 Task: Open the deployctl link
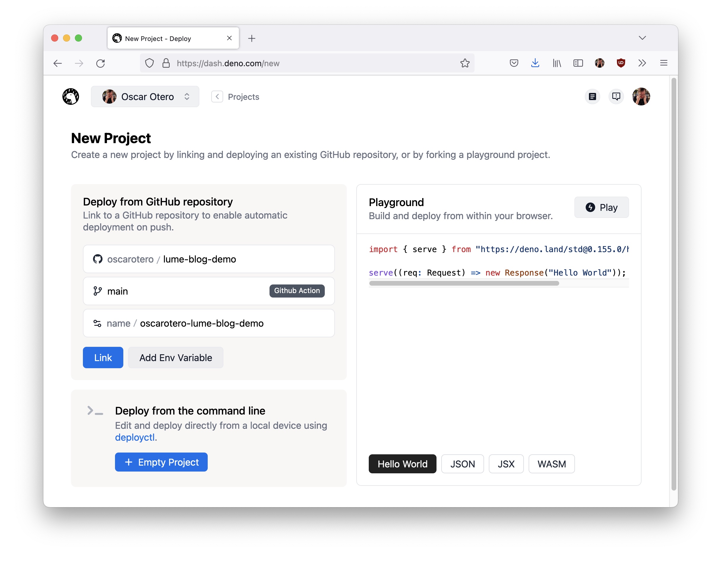coord(135,437)
